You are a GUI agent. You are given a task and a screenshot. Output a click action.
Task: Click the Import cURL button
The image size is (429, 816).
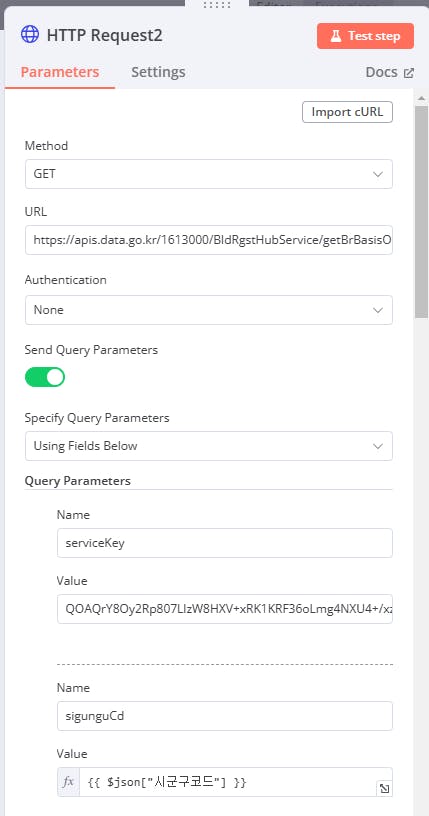click(347, 112)
